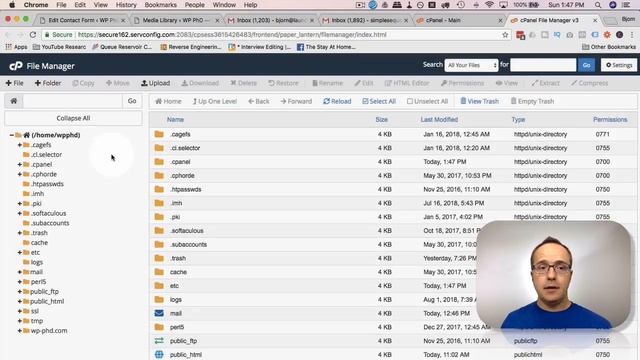Viewport: 640px width, 360px height.
Task: Expand the wp-phd.com tree folder
Action: point(19,331)
